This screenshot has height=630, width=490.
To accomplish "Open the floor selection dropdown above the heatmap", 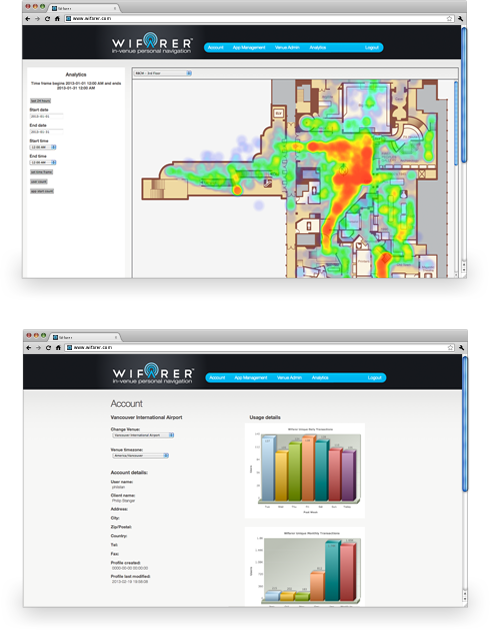I will [163, 73].
